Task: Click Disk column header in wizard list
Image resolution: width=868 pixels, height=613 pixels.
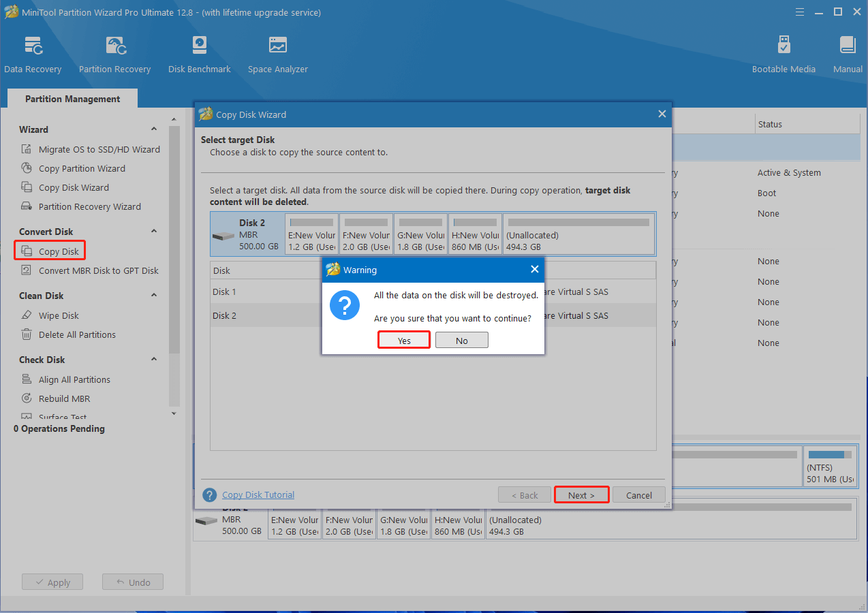Action: click(266, 270)
